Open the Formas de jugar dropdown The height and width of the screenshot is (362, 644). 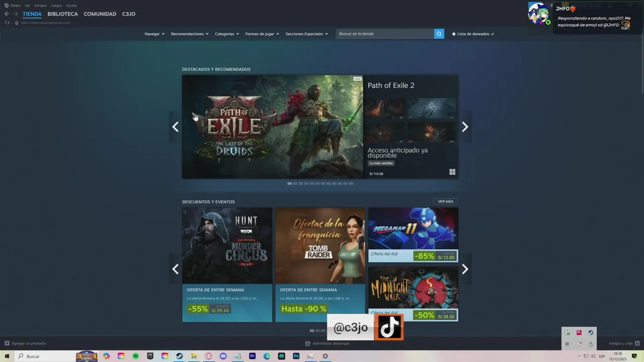coord(262,34)
